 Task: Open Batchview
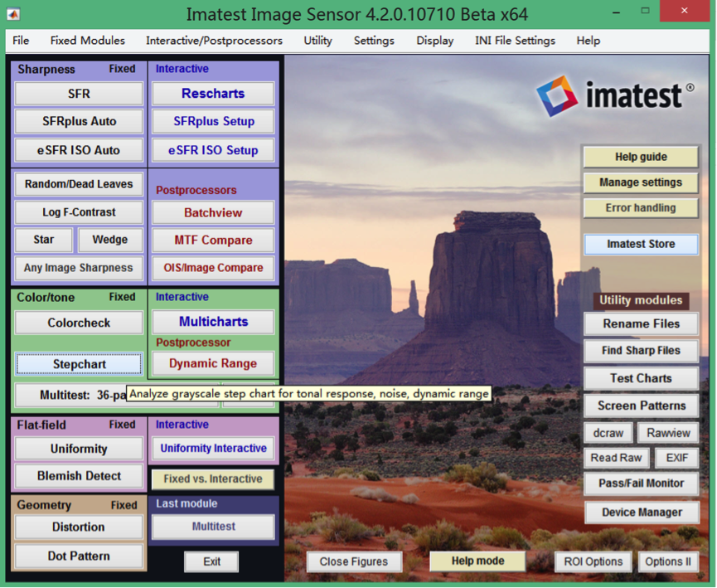tap(212, 212)
